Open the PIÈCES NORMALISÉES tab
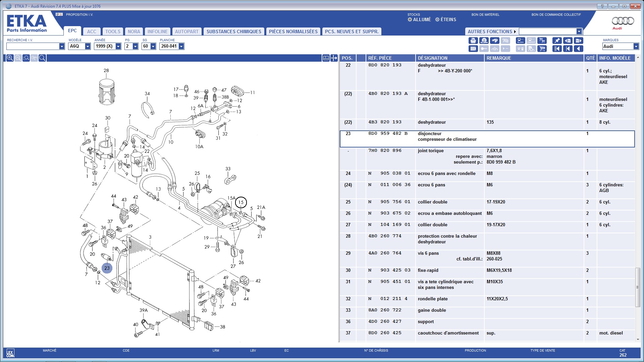The width and height of the screenshot is (644, 362). 293,32
